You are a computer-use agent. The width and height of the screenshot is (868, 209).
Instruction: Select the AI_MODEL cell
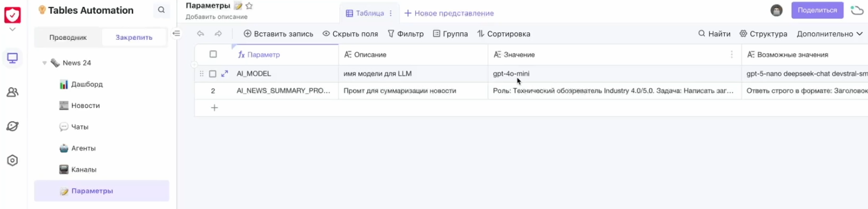click(285, 74)
